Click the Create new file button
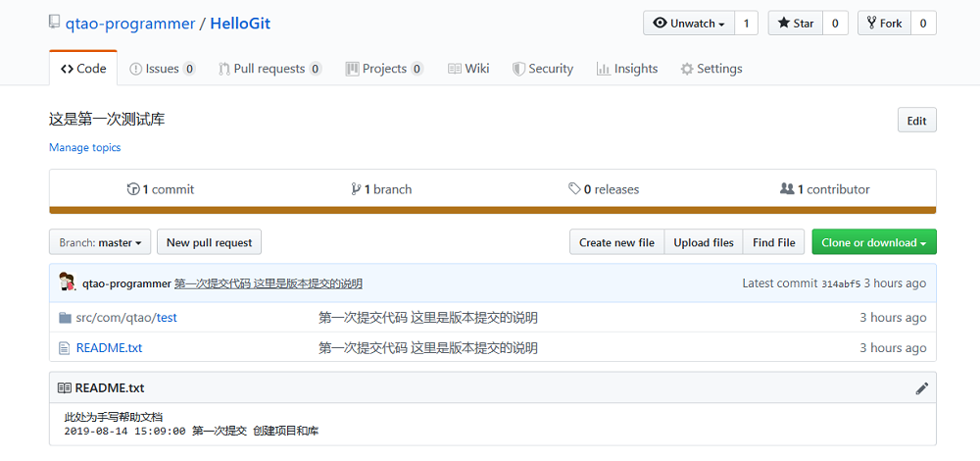 (x=616, y=242)
